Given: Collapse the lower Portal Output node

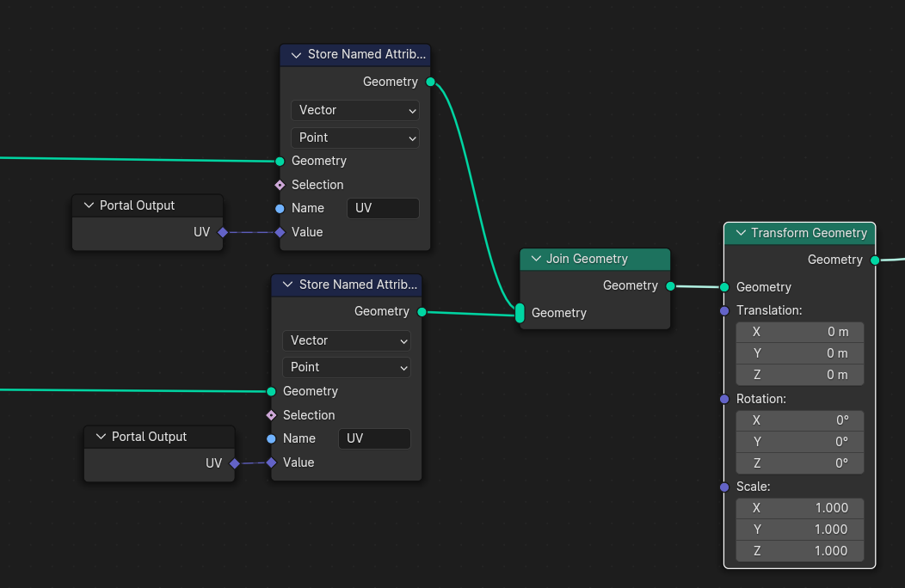Looking at the screenshot, I should [x=101, y=437].
